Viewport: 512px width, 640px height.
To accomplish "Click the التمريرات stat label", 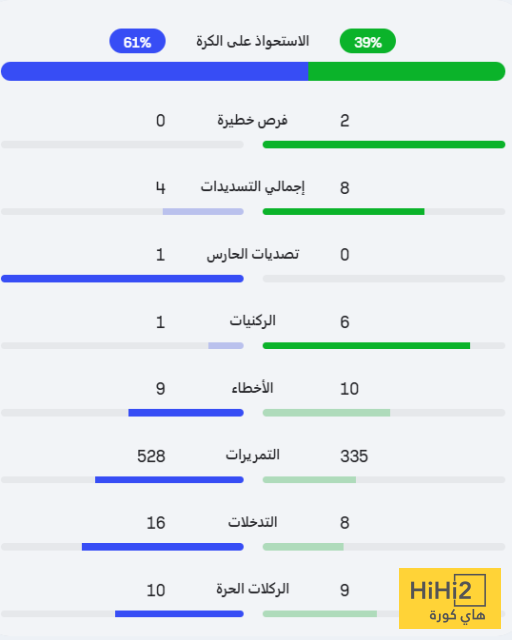I will tap(252, 455).
